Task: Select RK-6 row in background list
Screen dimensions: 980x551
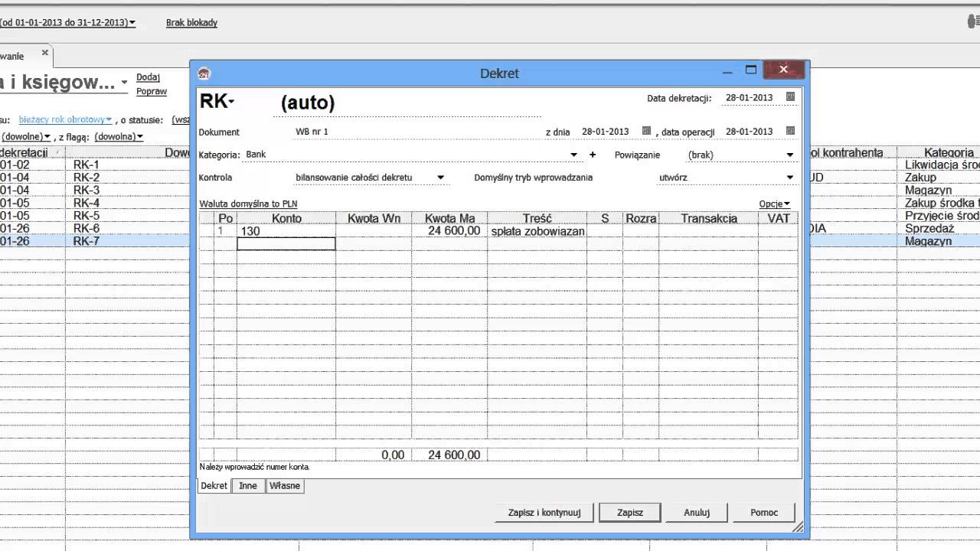Action: pos(87,228)
